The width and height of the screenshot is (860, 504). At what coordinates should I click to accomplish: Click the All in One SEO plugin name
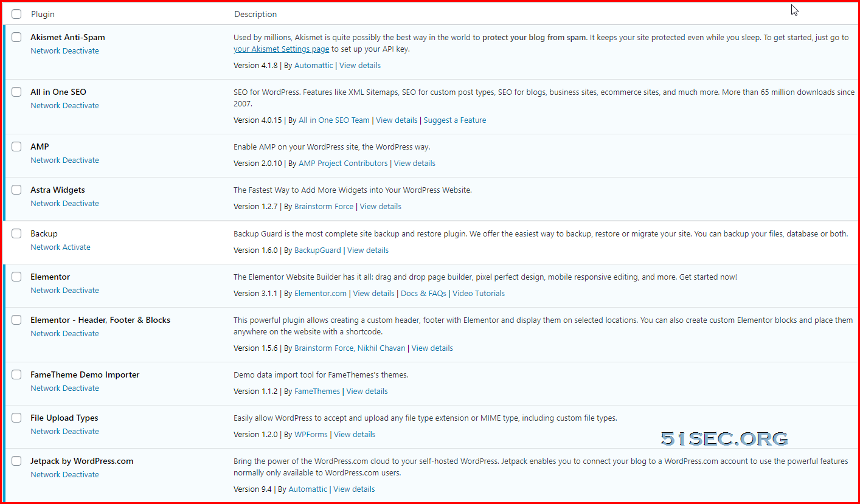(58, 92)
